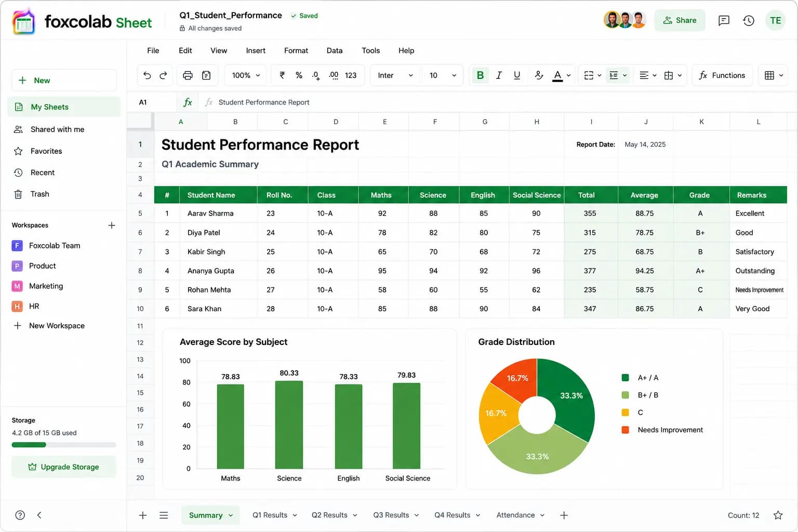Viewport: 798px width, 532px height.
Task: Click the rupee currency format icon
Action: (282, 75)
